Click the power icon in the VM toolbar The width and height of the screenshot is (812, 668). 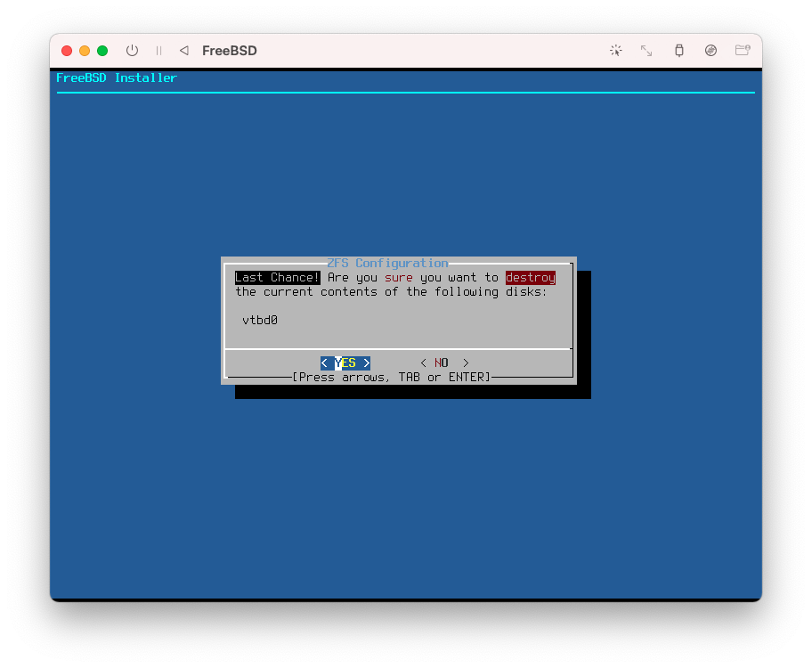(x=132, y=50)
